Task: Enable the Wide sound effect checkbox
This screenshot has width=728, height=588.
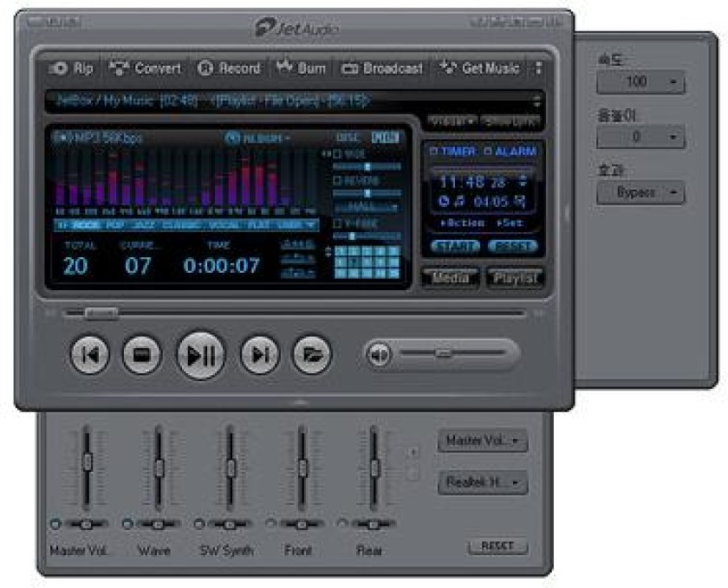Action: (x=337, y=154)
